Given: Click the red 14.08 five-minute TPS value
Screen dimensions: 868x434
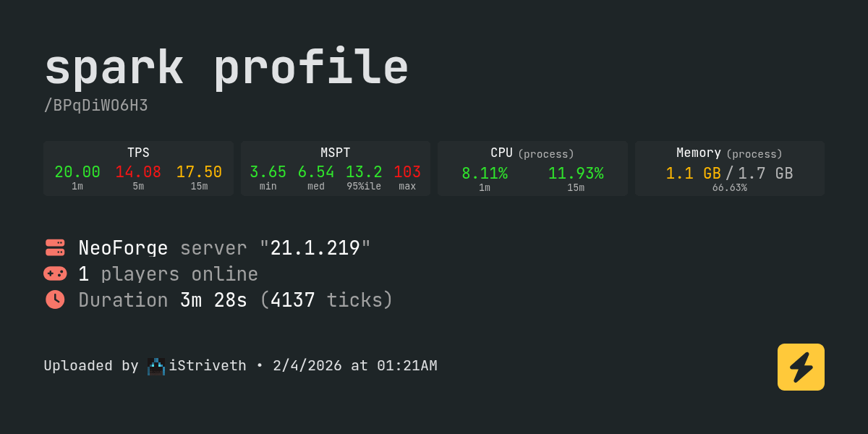Looking at the screenshot, I should click(138, 172).
